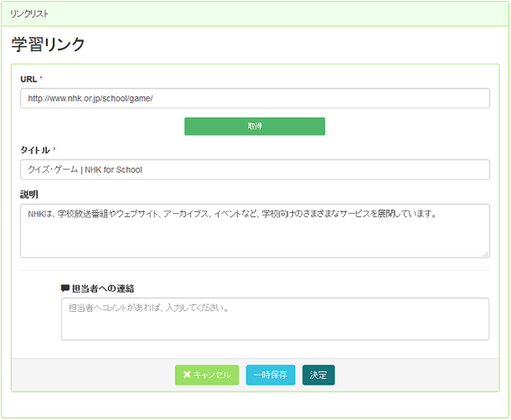
Task: Click the word NHK in description text
Action: point(35,215)
